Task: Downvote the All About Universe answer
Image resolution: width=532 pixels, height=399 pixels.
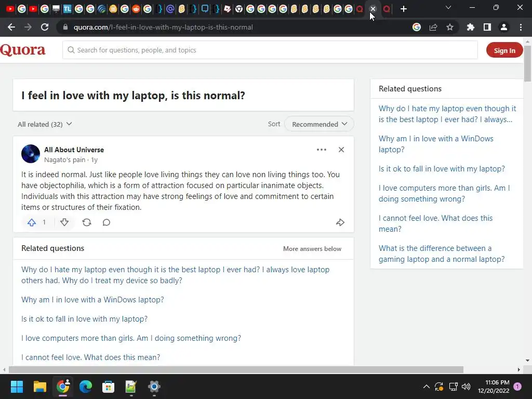Action: click(x=64, y=222)
